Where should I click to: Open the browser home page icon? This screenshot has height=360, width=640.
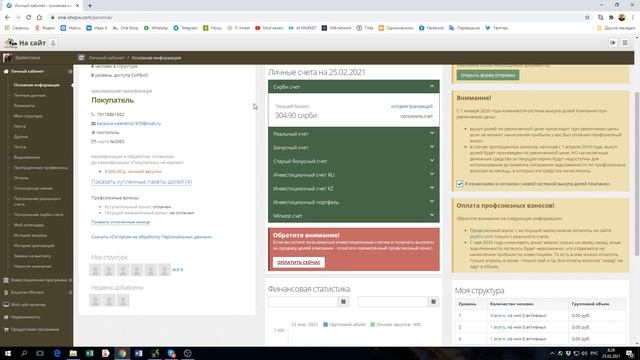(x=39, y=17)
